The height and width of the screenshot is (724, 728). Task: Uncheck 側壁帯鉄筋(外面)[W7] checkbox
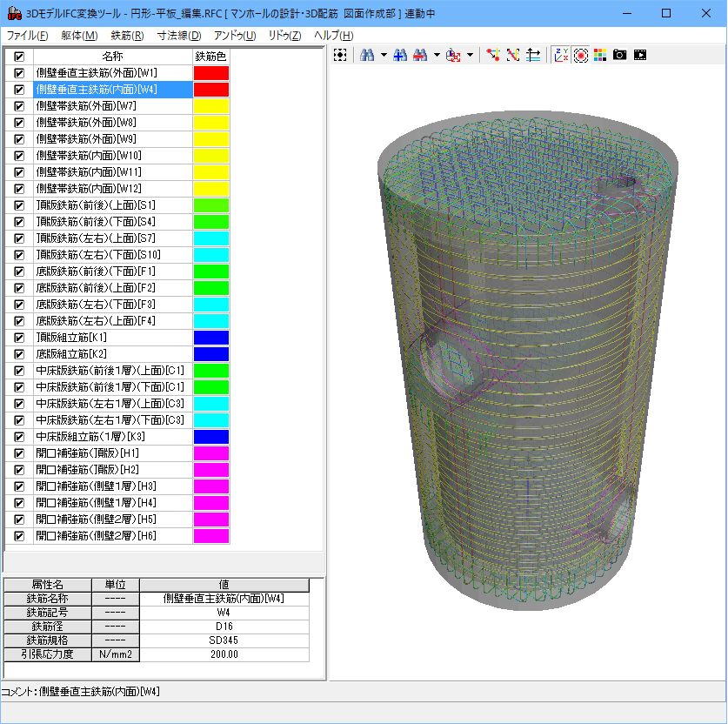pyautogui.click(x=19, y=106)
